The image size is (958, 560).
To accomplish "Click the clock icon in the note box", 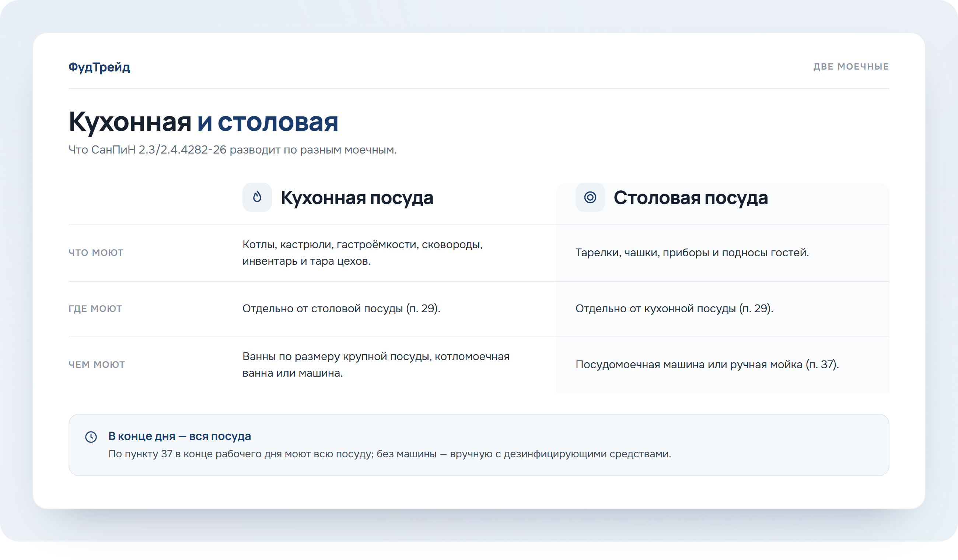I will pos(91,437).
